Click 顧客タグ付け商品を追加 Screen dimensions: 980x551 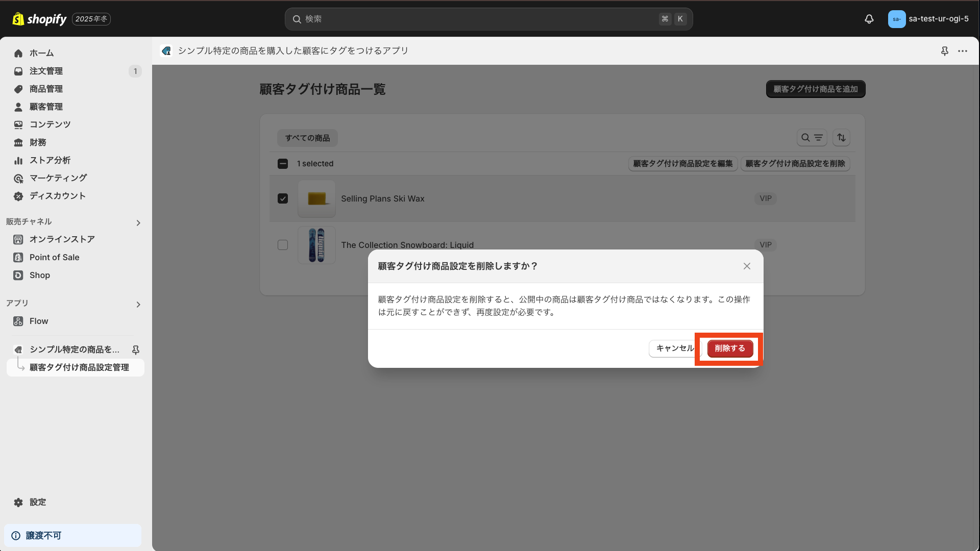(x=815, y=89)
